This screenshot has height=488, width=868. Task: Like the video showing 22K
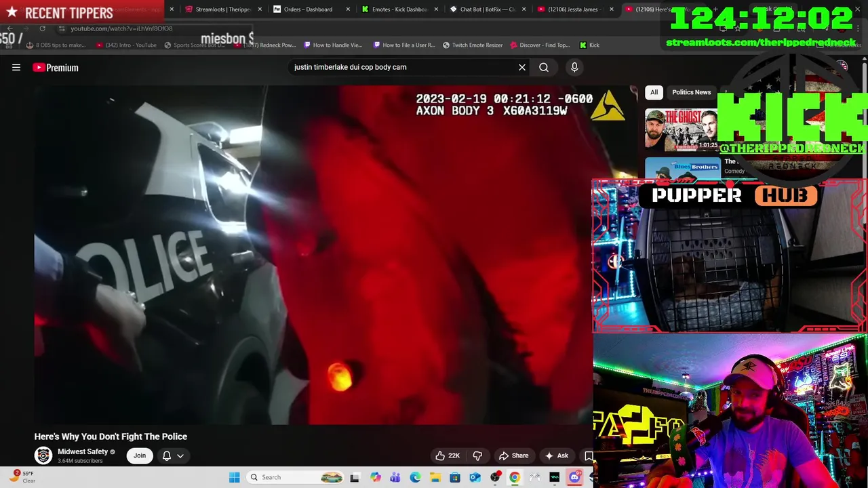coord(447,455)
